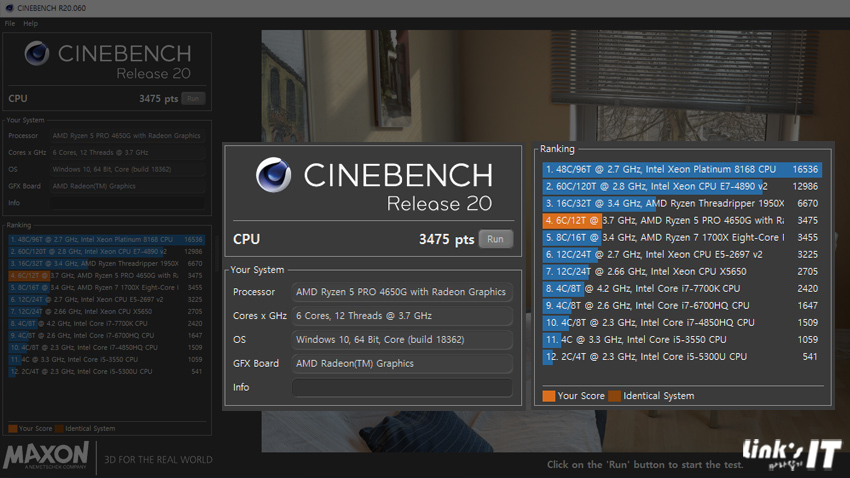This screenshot has height=478, width=850.
Task: Click the 3475 pts CPU score
Action: click(x=158, y=99)
